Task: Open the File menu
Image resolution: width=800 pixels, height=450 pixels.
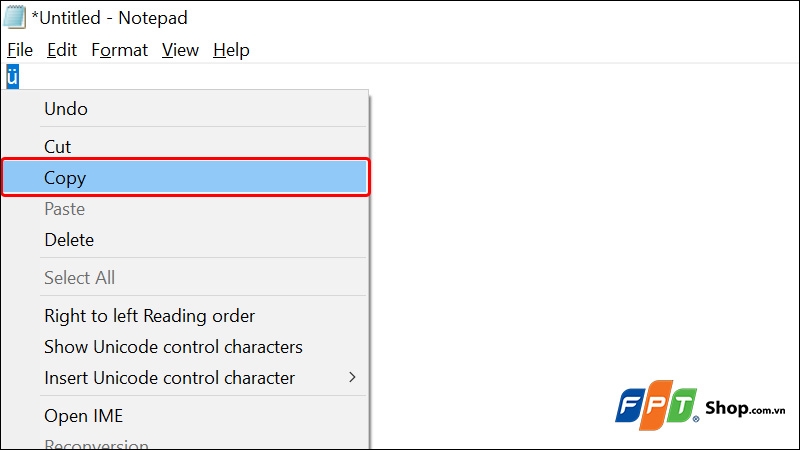Action: [x=20, y=50]
